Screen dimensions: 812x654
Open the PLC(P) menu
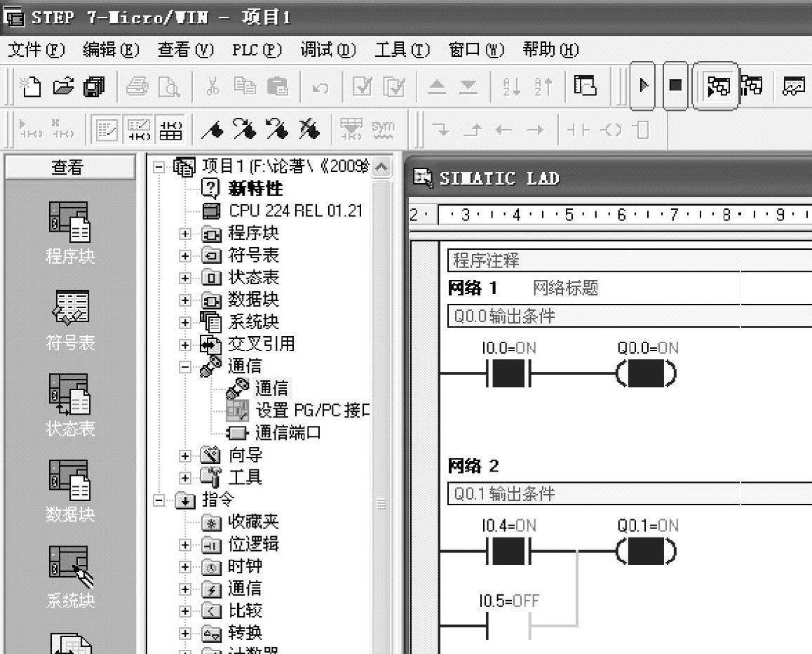tap(257, 50)
